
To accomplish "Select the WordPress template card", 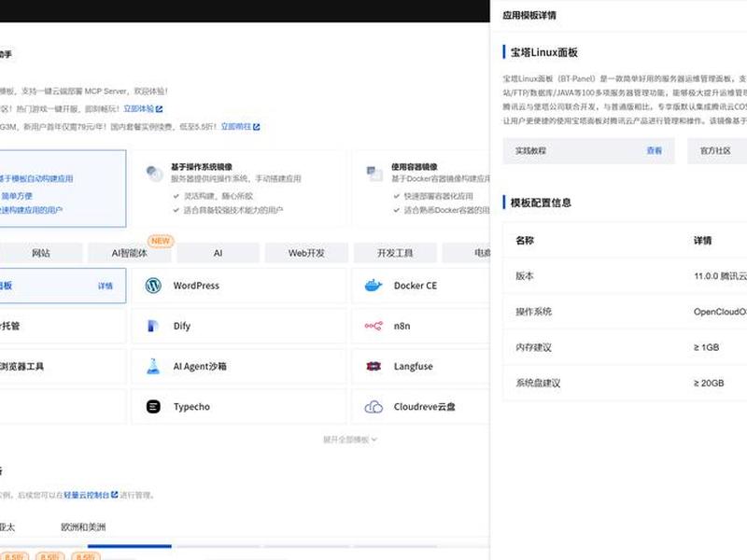I will (239, 286).
